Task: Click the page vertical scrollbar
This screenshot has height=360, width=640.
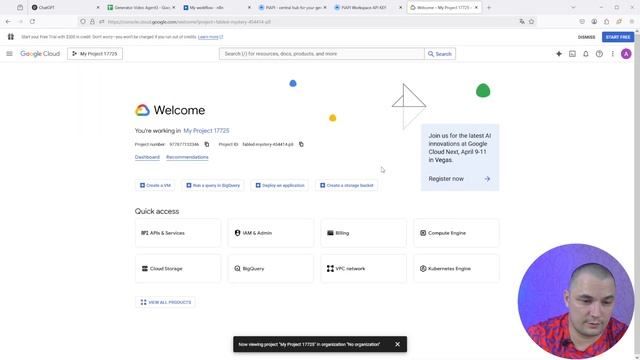Action: (637, 194)
